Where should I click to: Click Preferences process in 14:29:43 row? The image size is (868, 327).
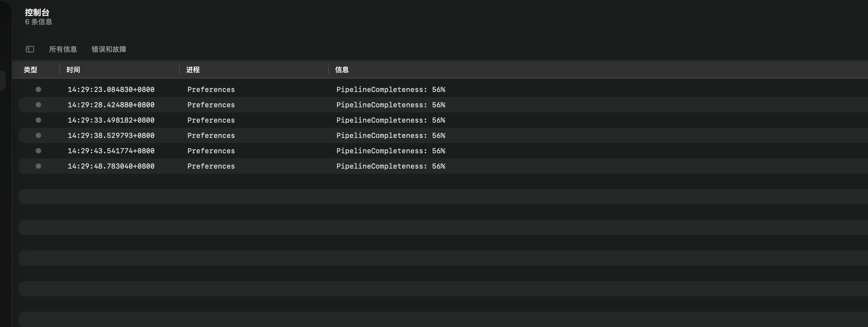click(211, 151)
